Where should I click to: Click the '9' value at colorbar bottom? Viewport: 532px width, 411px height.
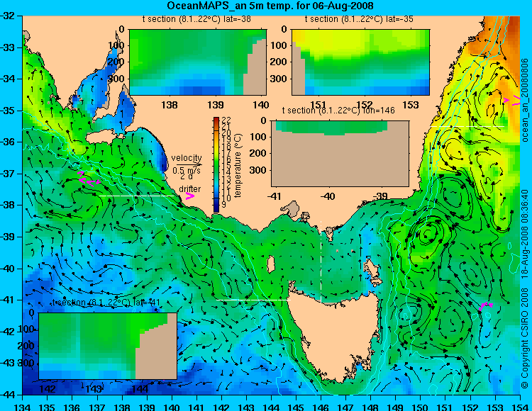pos(224,205)
